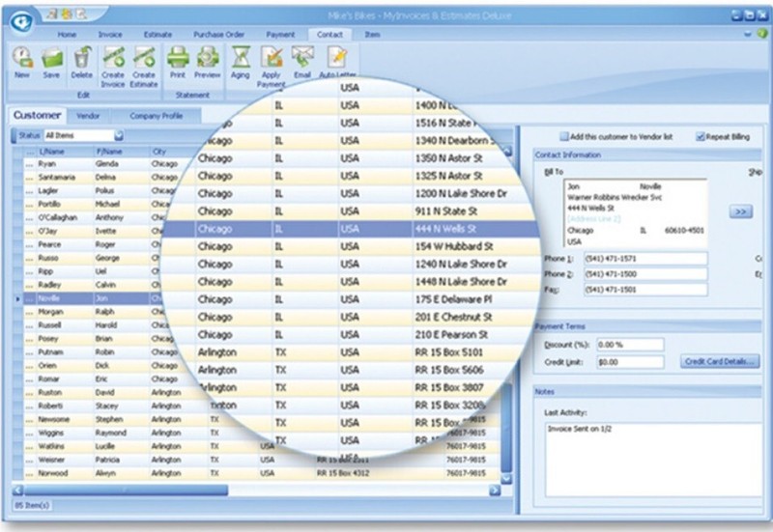Open the Item ribbon tab
773x532 pixels.
(372, 35)
